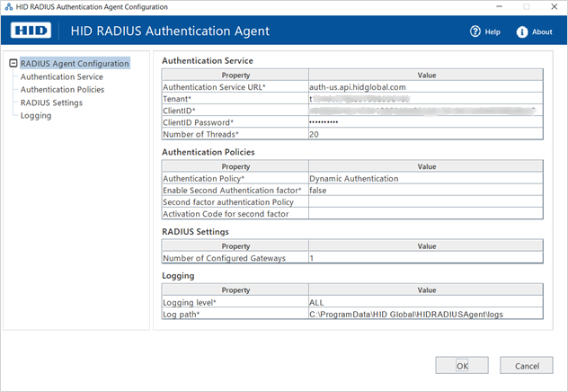The height and width of the screenshot is (392, 568).
Task: Click the Cancel button
Action: pyautogui.click(x=527, y=366)
